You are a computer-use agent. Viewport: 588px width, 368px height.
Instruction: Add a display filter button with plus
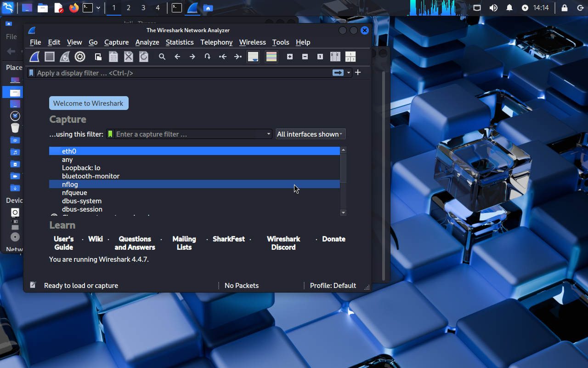click(358, 72)
